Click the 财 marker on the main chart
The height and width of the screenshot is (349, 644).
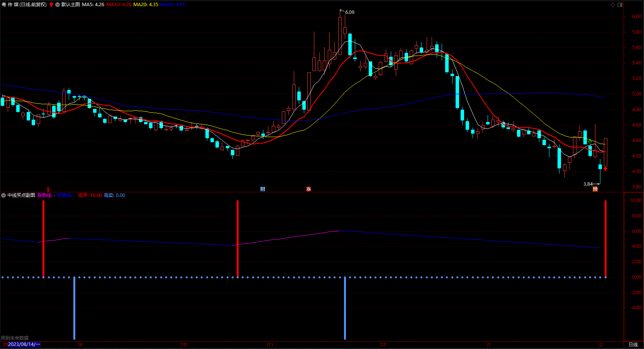(x=263, y=189)
